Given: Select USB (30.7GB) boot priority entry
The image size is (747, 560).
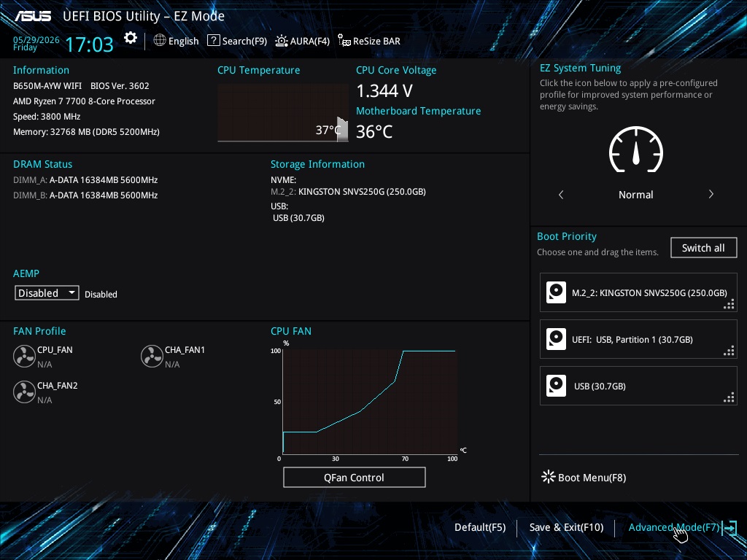Looking at the screenshot, I should click(x=638, y=386).
